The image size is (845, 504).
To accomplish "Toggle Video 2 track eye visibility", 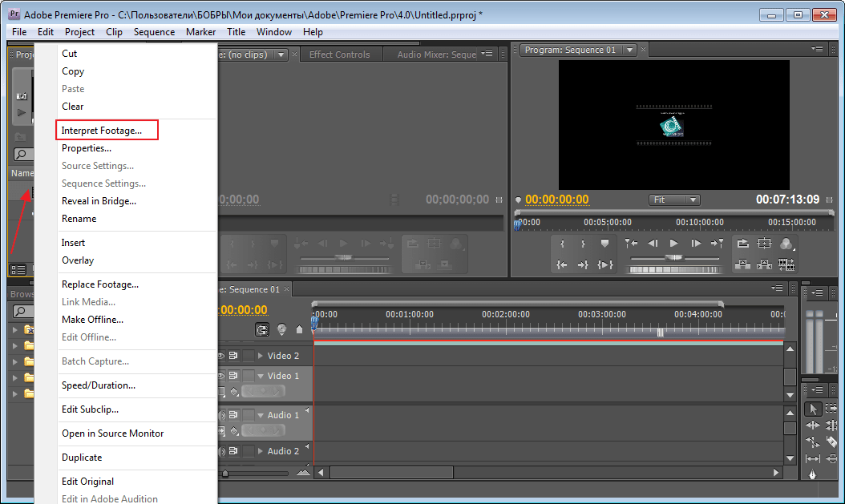I will click(x=222, y=356).
